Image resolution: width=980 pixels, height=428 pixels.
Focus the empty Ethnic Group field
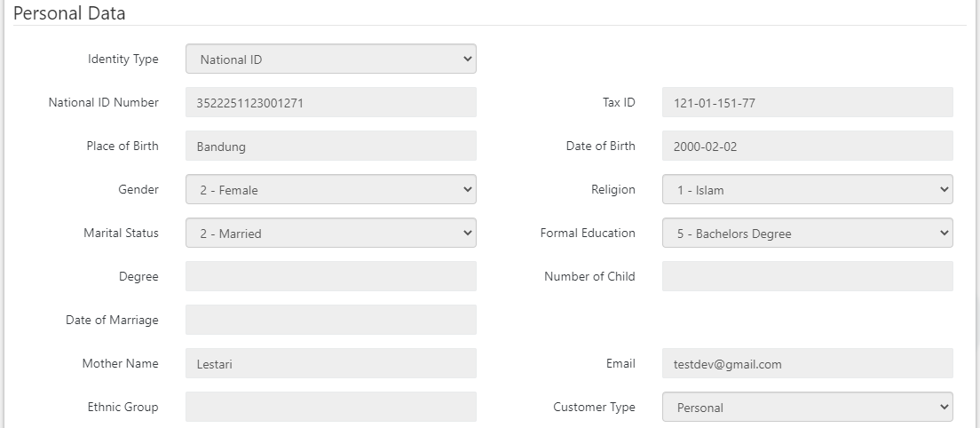(330, 408)
